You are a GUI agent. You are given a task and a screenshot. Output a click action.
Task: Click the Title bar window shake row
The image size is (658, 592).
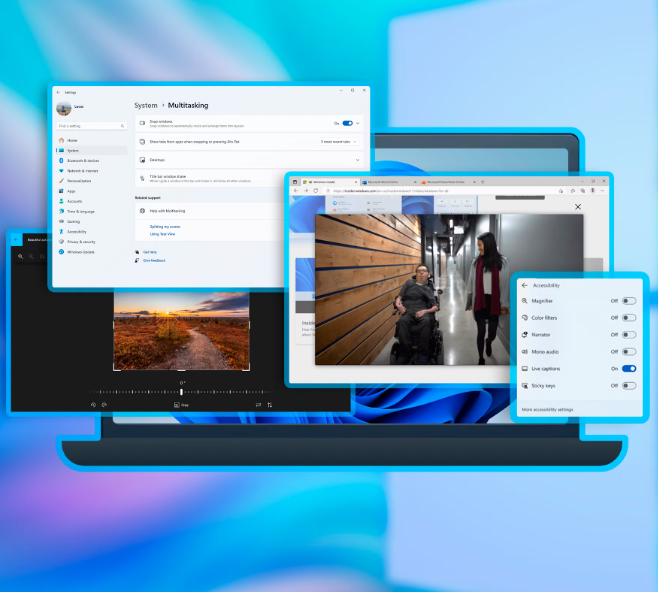click(210, 178)
